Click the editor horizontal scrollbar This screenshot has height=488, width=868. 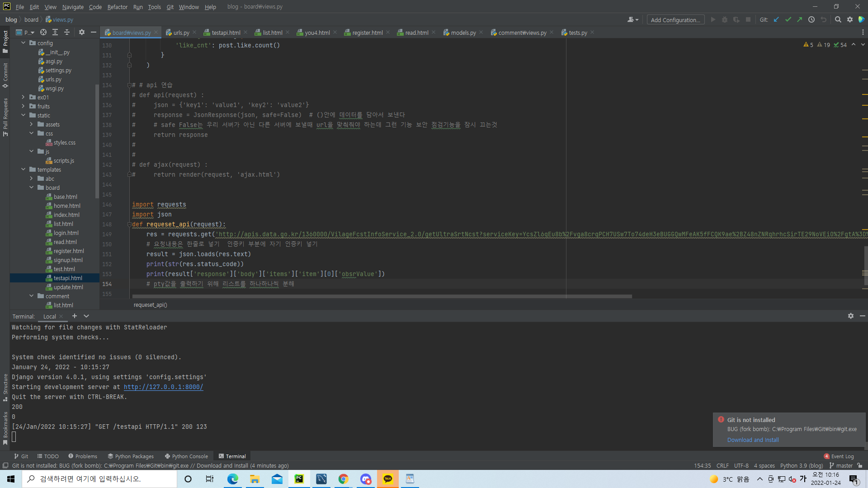click(382, 296)
